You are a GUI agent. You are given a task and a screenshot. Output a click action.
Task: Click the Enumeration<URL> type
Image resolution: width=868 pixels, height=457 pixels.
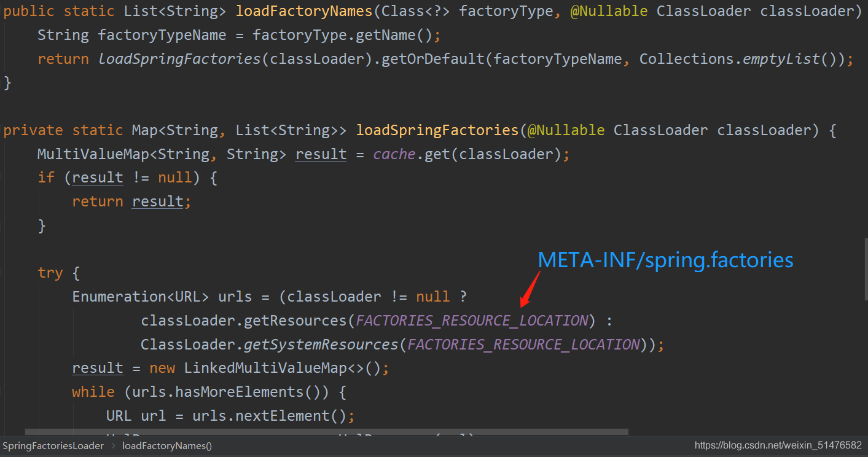(x=141, y=297)
